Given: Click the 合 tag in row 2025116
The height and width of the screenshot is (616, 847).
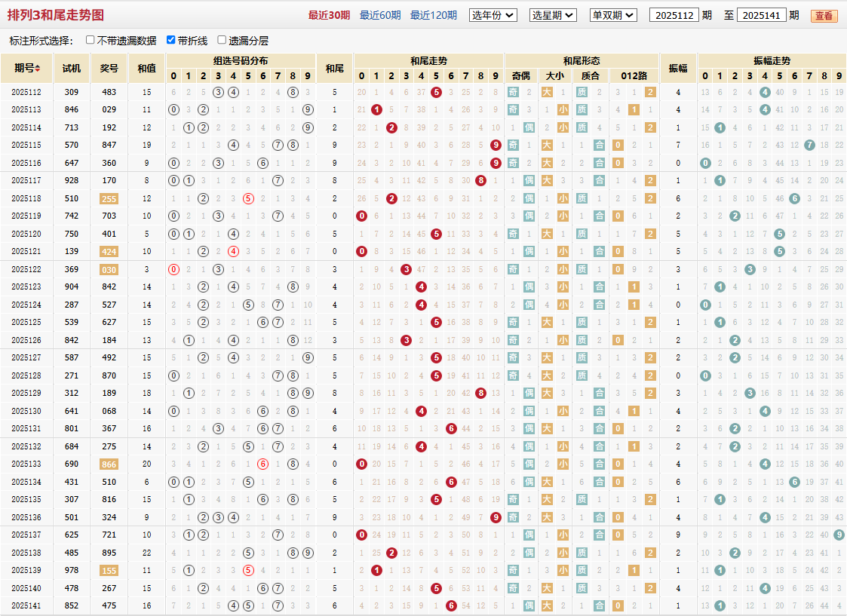Looking at the screenshot, I should 599,163.
